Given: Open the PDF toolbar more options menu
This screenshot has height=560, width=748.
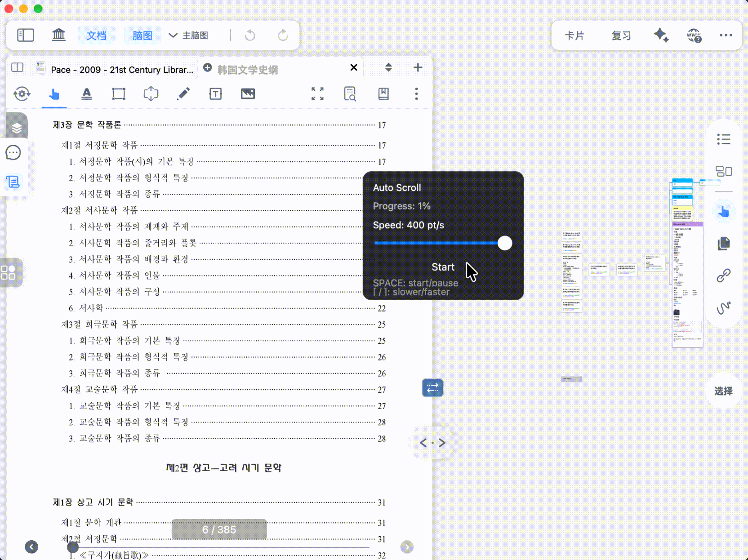Looking at the screenshot, I should tap(416, 94).
